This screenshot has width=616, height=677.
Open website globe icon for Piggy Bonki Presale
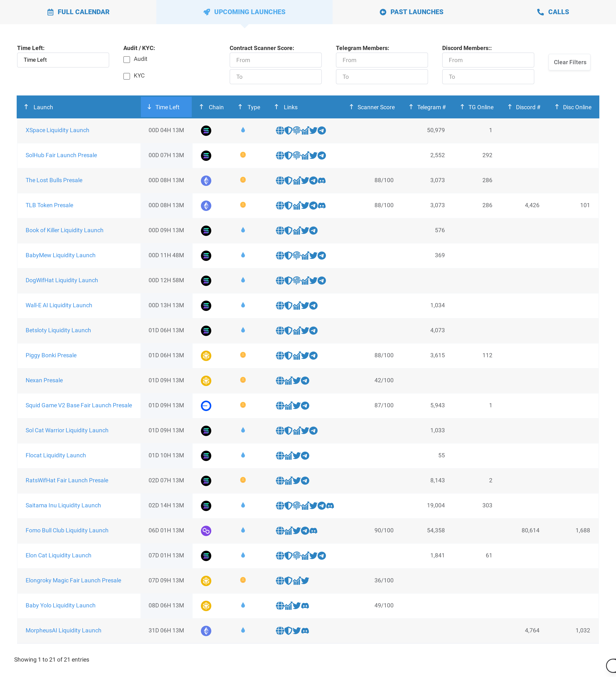(x=280, y=356)
